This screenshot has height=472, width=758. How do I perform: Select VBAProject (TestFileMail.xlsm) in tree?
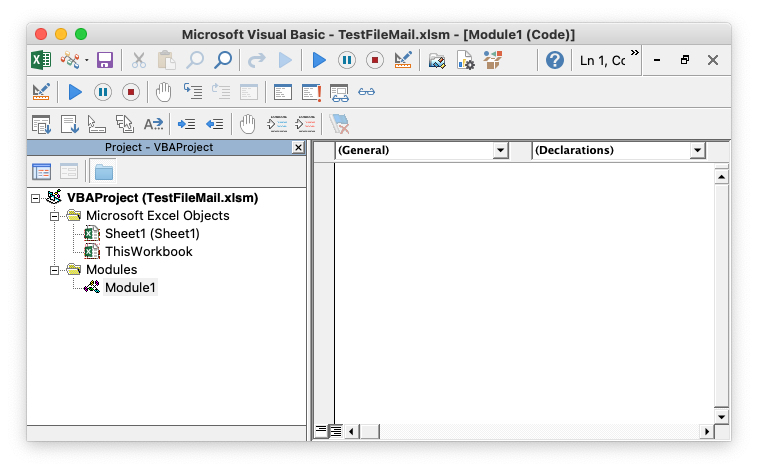coord(162,198)
